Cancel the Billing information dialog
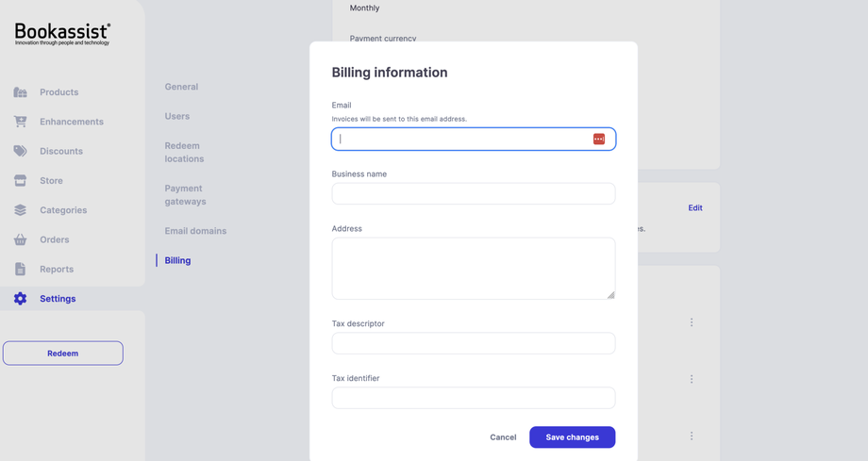Viewport: 868px width, 461px height. (x=503, y=437)
